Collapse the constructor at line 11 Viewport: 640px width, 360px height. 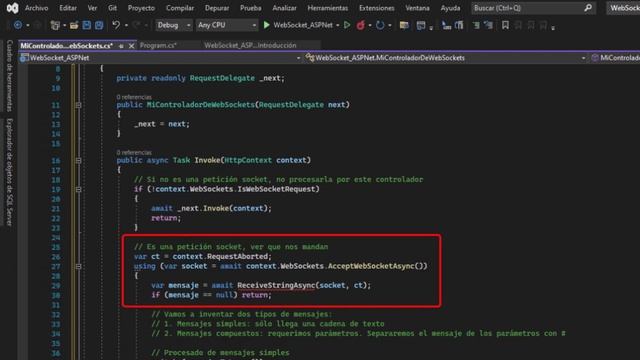(78, 105)
